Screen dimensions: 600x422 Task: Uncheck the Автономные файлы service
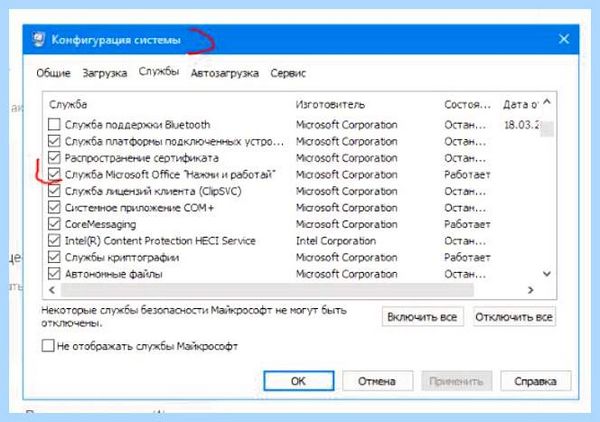[54, 274]
